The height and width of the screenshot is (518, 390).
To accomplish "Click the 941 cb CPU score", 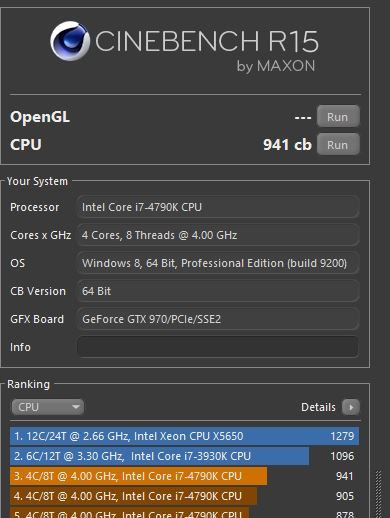I will (287, 145).
